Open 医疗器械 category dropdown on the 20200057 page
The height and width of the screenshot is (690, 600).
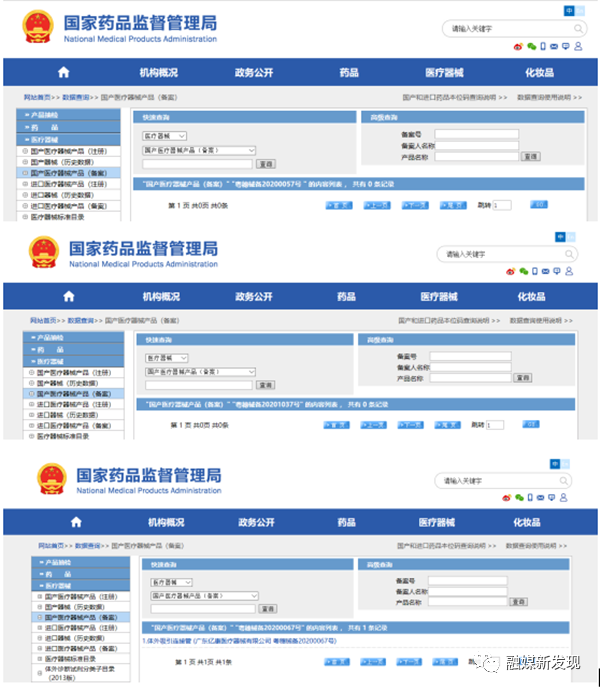pos(164,136)
